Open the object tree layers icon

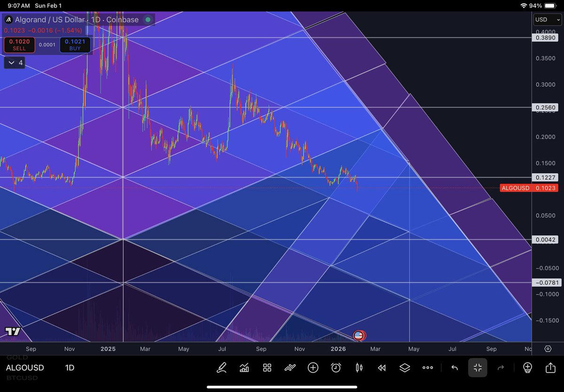[405, 368]
